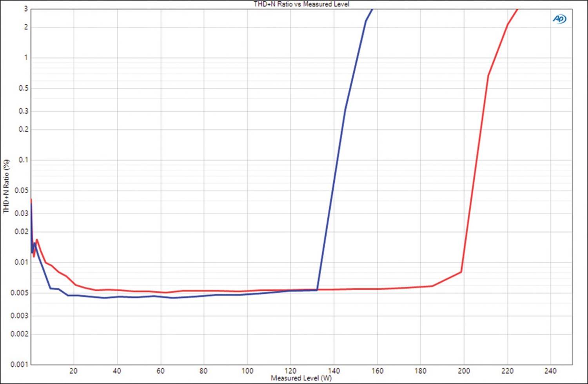The height and width of the screenshot is (384, 588).
Task: Click the x-axis tick label 140
Action: (x=334, y=371)
